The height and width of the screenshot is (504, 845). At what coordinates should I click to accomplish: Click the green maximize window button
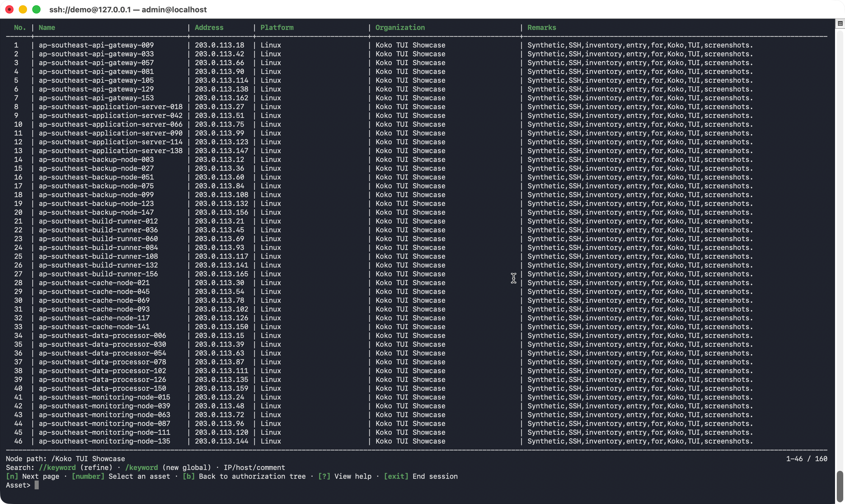tap(36, 9)
